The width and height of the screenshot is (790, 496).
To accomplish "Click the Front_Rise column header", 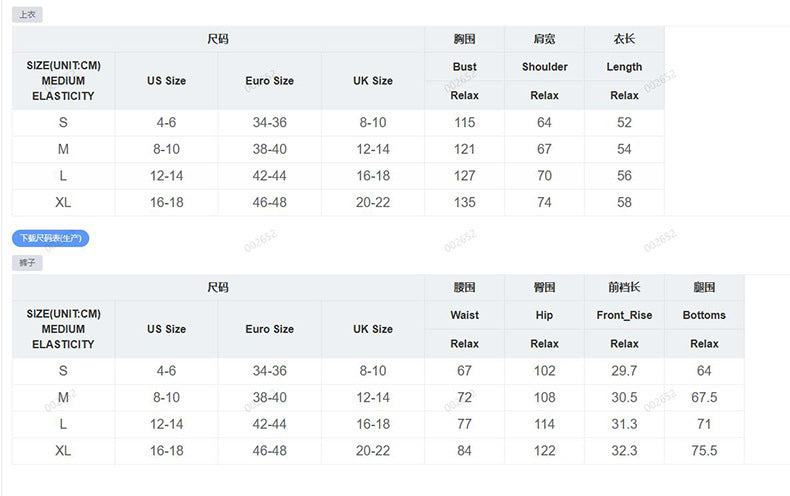I will click(x=624, y=315).
